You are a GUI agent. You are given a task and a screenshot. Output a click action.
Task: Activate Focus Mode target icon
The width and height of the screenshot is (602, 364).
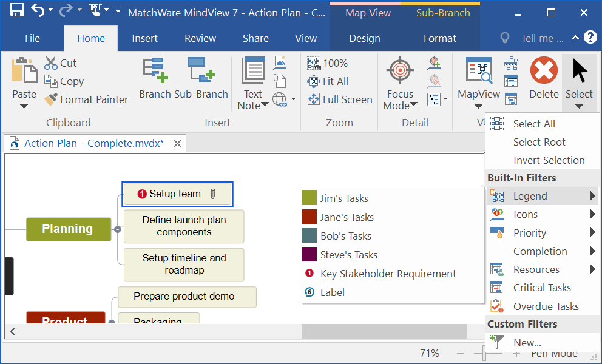pos(400,70)
